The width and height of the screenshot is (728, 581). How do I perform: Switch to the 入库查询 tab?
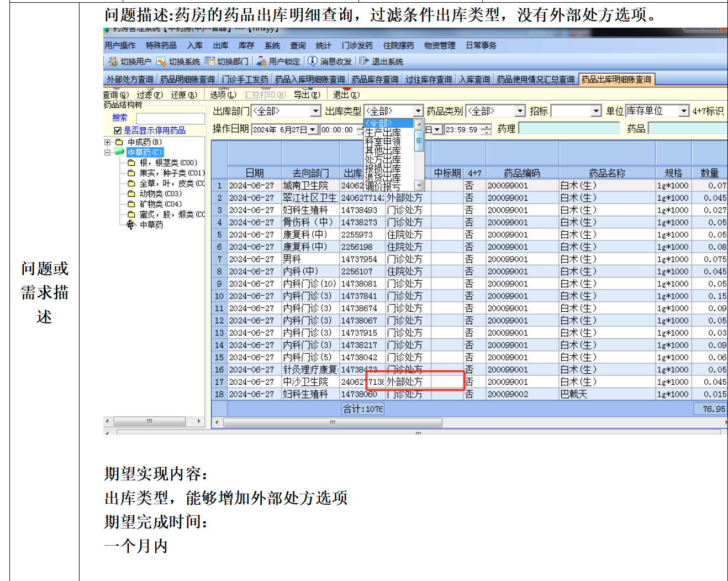click(474, 80)
